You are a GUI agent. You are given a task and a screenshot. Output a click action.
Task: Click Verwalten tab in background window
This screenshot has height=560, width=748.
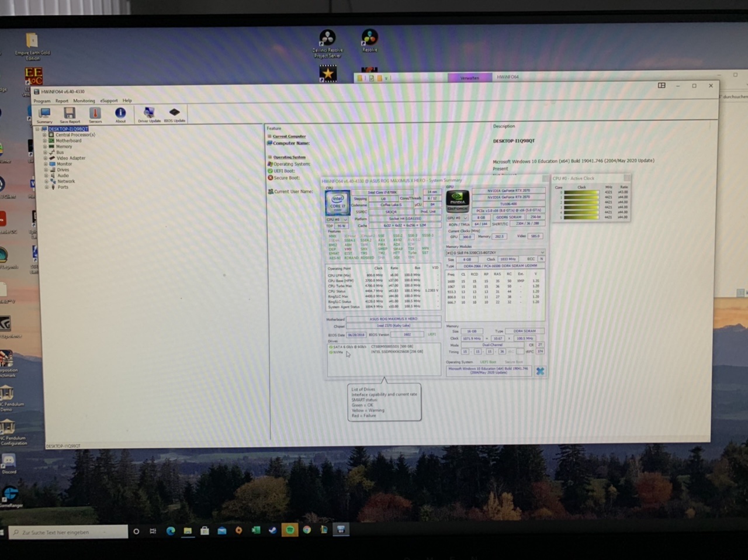[470, 78]
